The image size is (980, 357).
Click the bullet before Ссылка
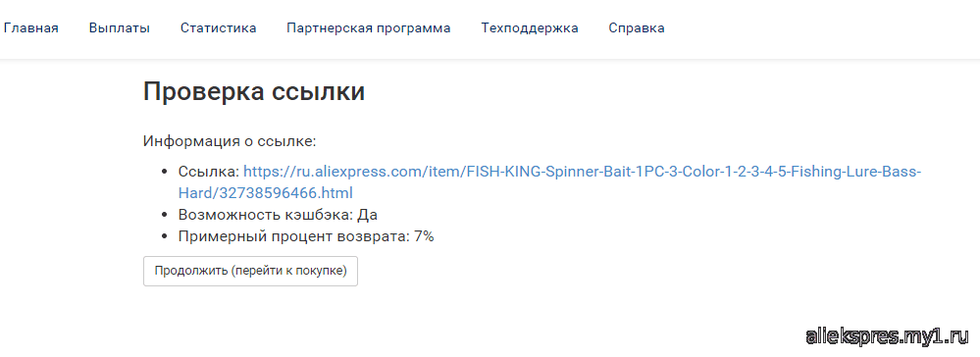tap(165, 172)
